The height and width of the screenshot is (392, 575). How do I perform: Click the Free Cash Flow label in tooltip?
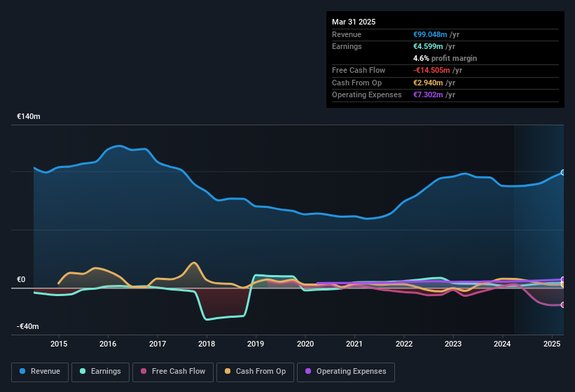pos(359,70)
